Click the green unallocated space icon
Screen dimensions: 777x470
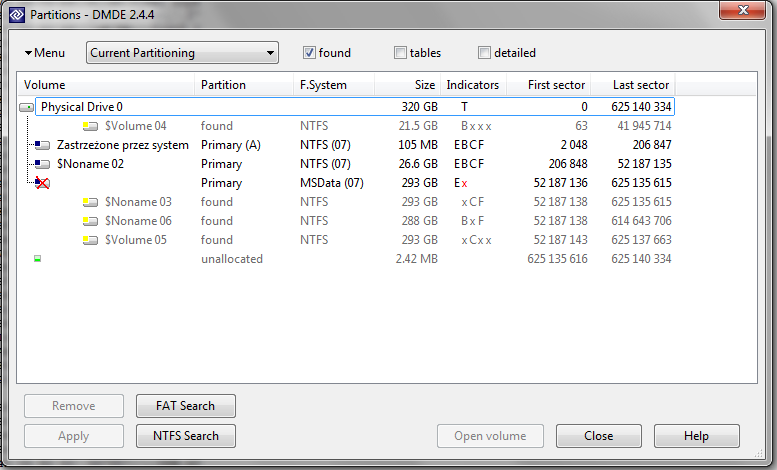pyautogui.click(x=37, y=258)
